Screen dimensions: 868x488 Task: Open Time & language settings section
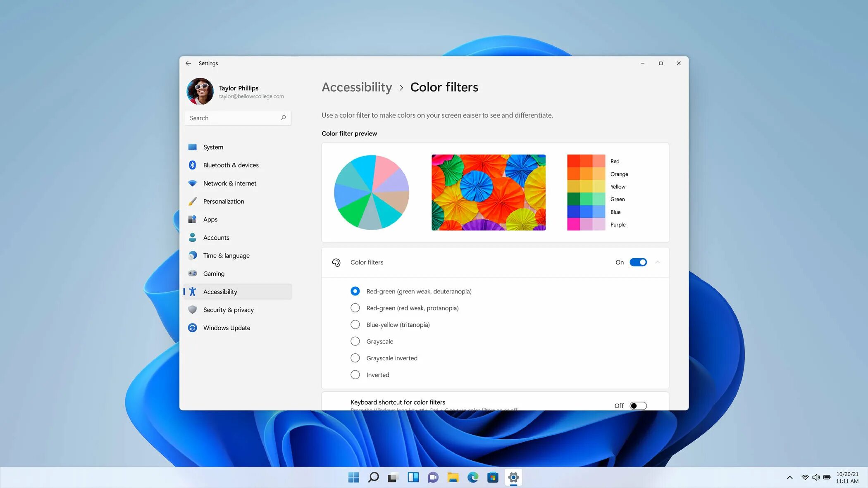(226, 255)
